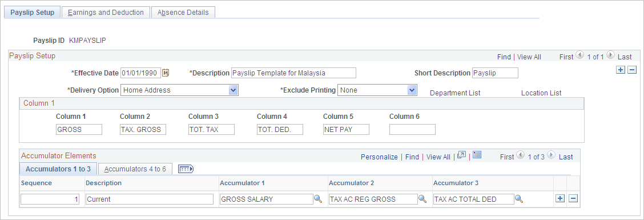644x220 pixels.
Task: Show next Payslip Setup row arrow
Action: [x=610, y=55]
